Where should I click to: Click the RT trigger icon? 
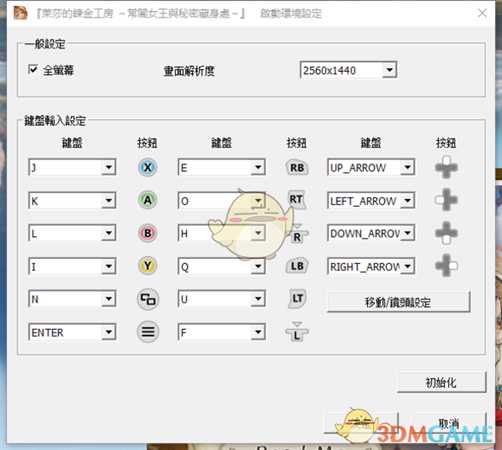(297, 200)
